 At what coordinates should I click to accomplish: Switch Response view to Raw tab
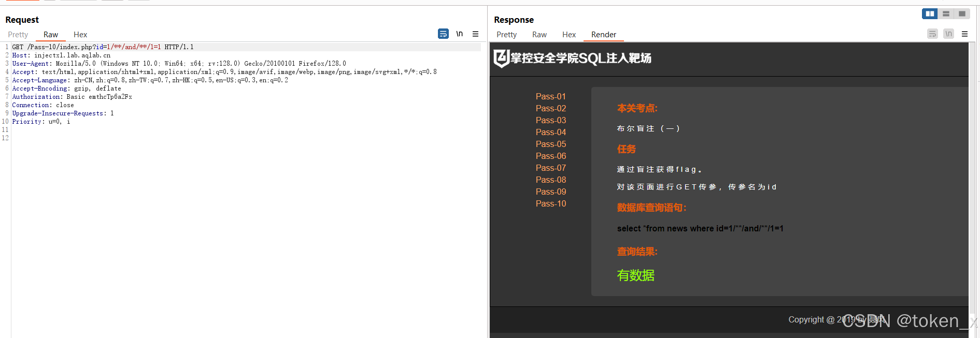(x=539, y=35)
